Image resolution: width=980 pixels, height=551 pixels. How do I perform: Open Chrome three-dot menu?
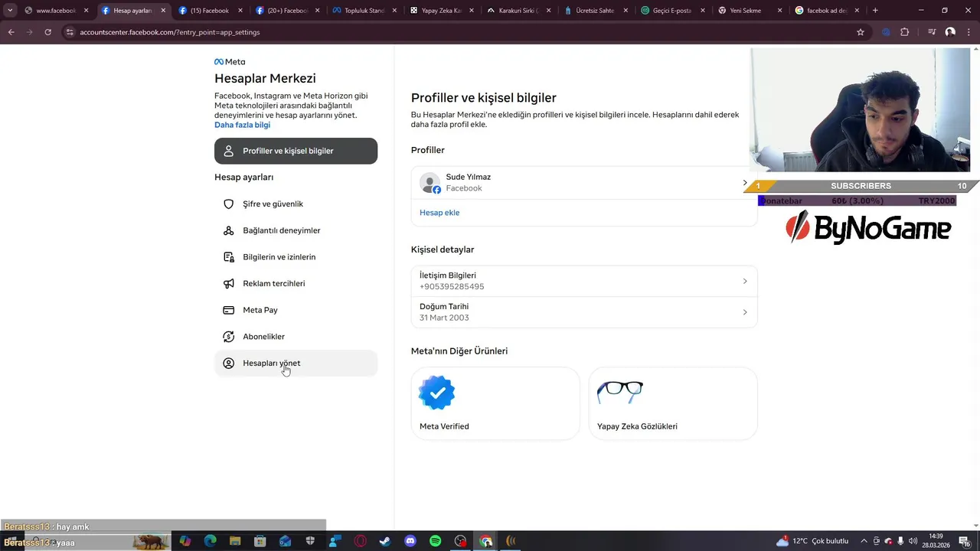[x=969, y=32]
